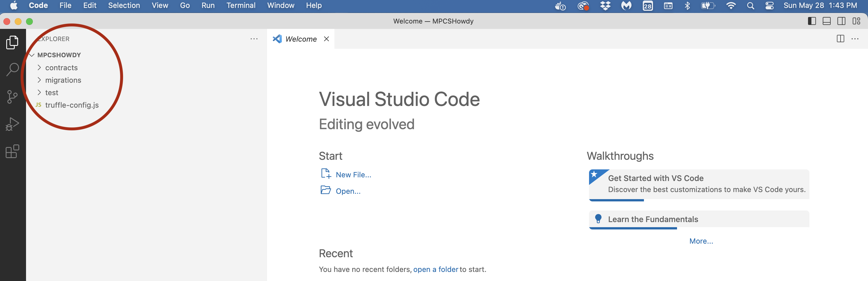The width and height of the screenshot is (868, 281).
Task: Open the Extensions view
Action: coord(12,152)
